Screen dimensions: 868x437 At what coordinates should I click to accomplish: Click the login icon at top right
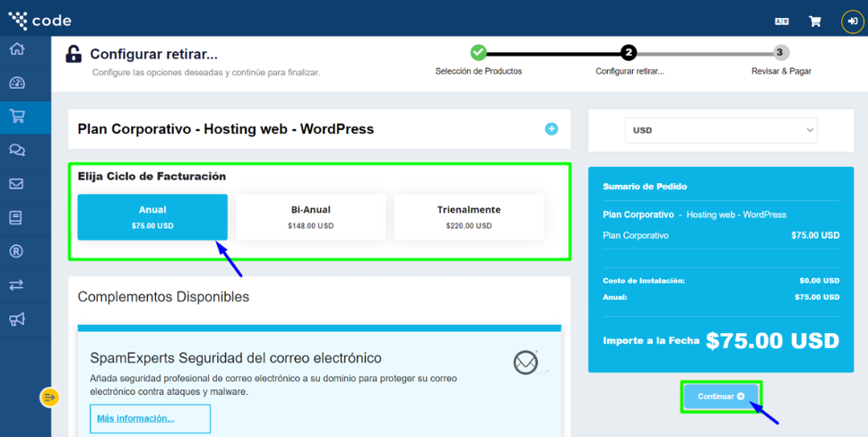pyautogui.click(x=852, y=22)
